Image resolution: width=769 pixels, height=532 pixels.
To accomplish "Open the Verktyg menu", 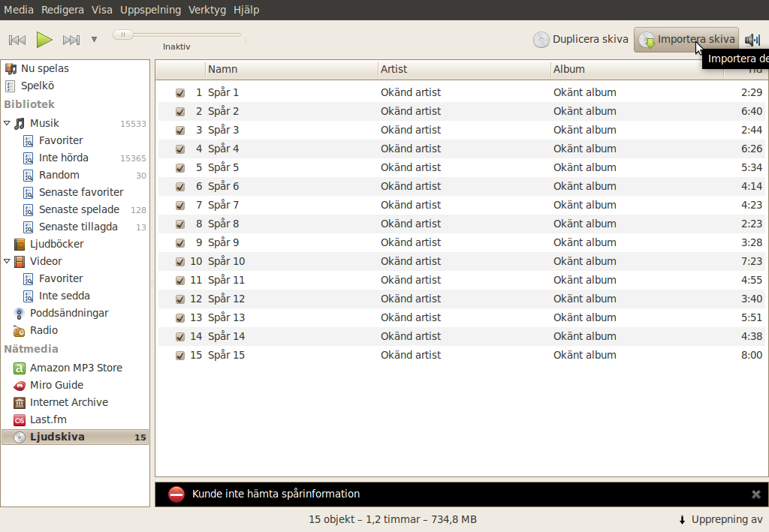I will coord(207,10).
